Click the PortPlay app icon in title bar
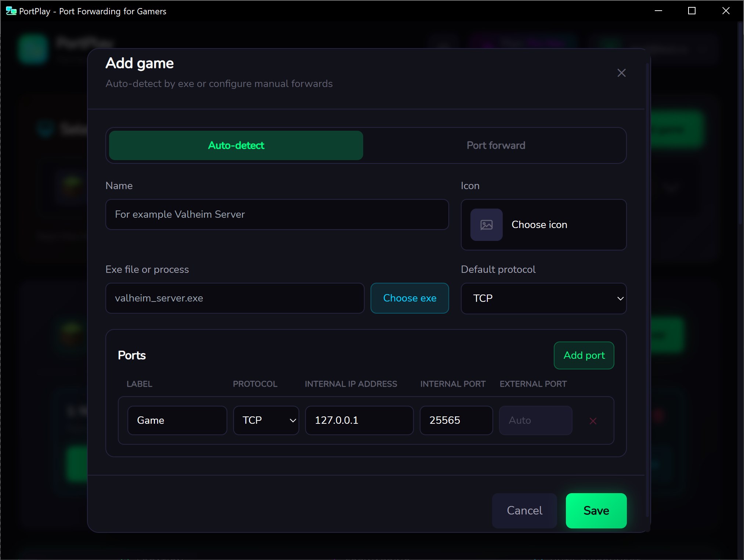The image size is (744, 560). click(x=11, y=11)
